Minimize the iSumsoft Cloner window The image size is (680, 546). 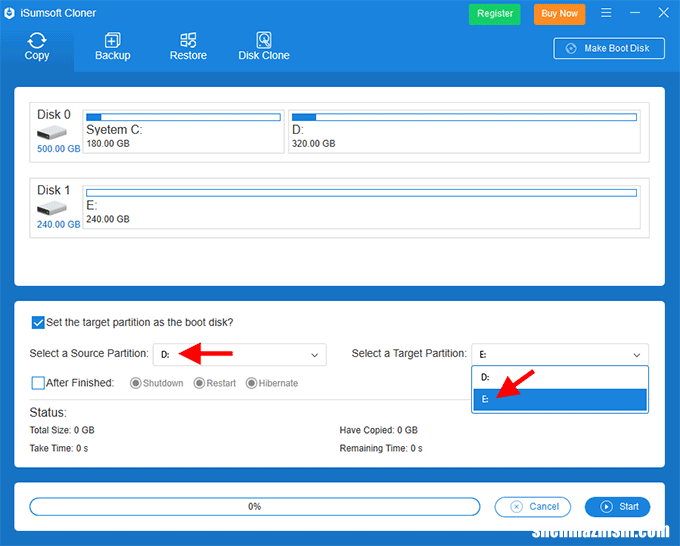[635, 13]
